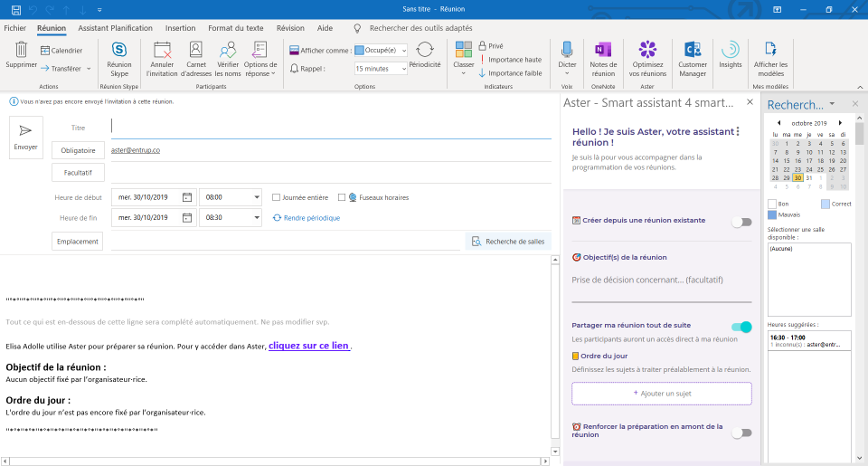Toggle Créer depuis une réunion existante

click(x=741, y=223)
